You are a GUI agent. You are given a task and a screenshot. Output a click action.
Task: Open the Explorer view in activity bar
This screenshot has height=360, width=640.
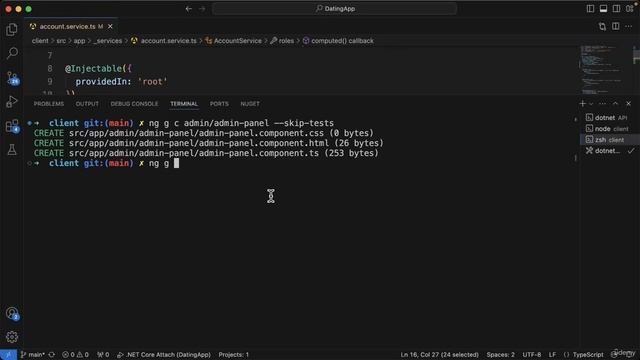click(12, 29)
